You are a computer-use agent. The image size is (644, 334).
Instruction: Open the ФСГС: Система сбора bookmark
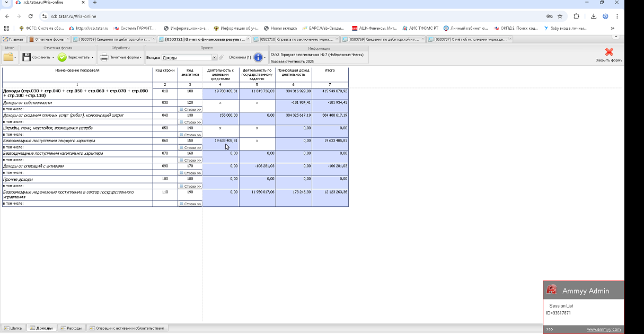tap(41, 28)
